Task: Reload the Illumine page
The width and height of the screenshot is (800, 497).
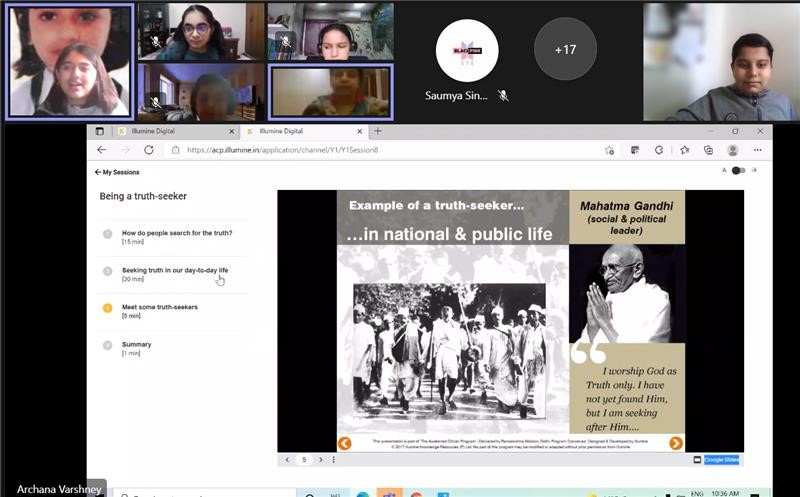Action: 149,150
